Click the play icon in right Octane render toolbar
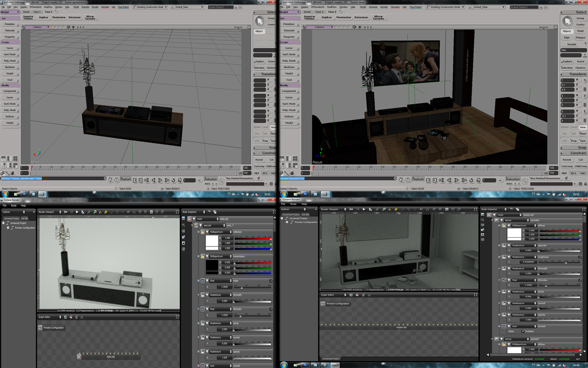The width and height of the screenshot is (588, 368). [364, 209]
